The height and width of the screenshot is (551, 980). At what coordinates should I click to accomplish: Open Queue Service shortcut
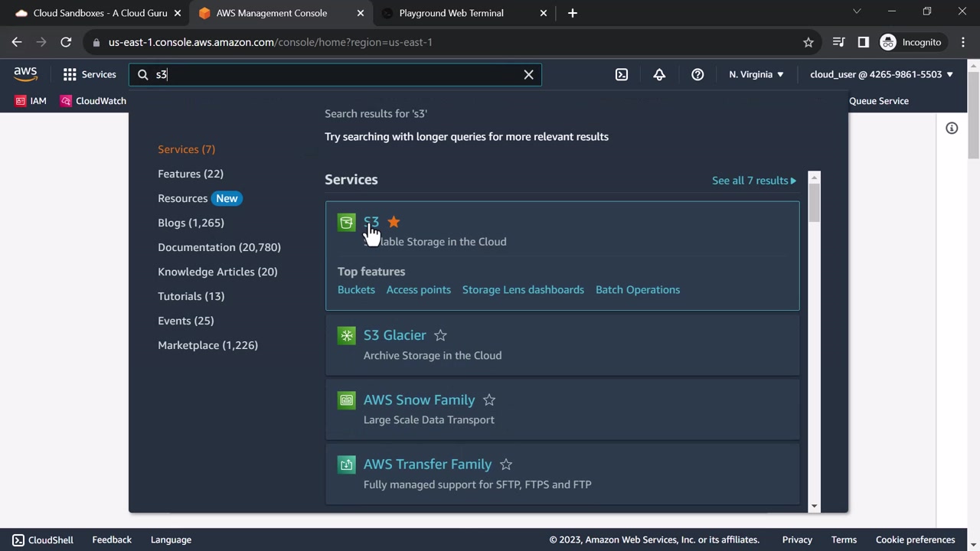(x=879, y=101)
